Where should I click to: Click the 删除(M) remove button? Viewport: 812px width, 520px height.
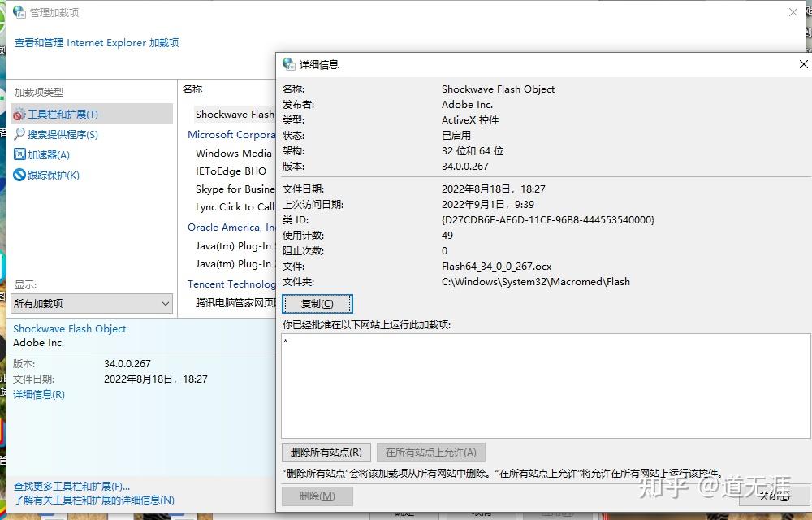(317, 496)
